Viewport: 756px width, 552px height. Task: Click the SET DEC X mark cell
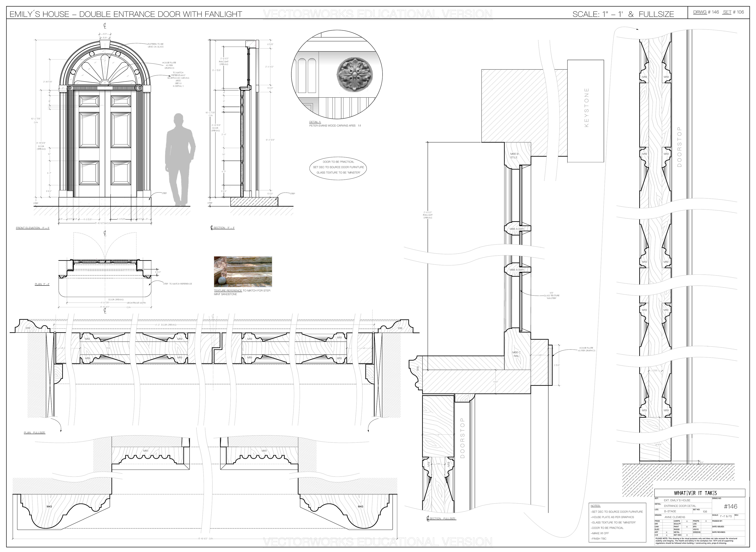687,535
